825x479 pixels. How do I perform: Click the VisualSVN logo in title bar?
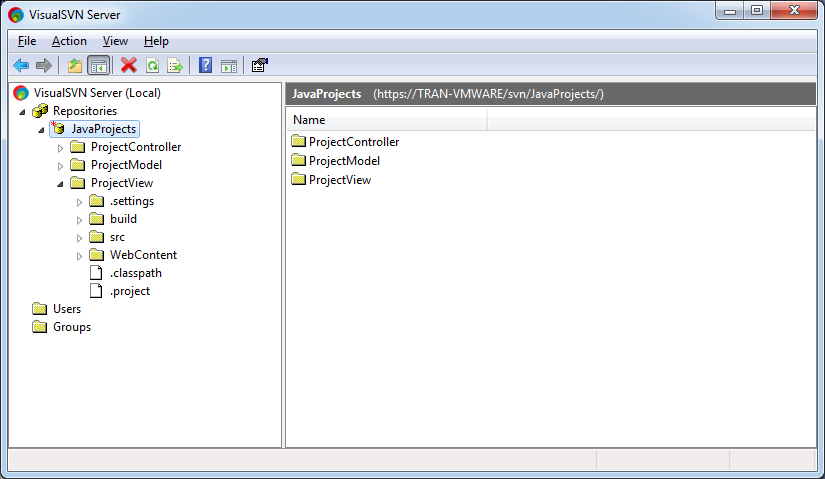coord(16,15)
